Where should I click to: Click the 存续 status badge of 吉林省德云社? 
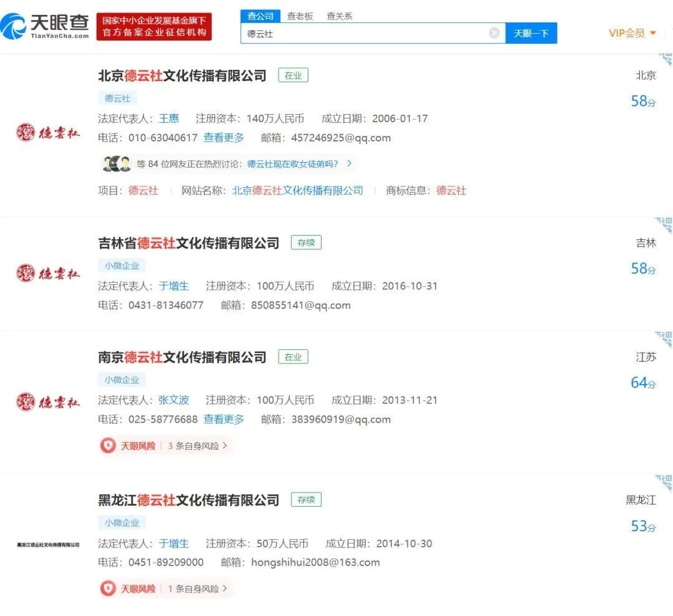click(x=306, y=243)
